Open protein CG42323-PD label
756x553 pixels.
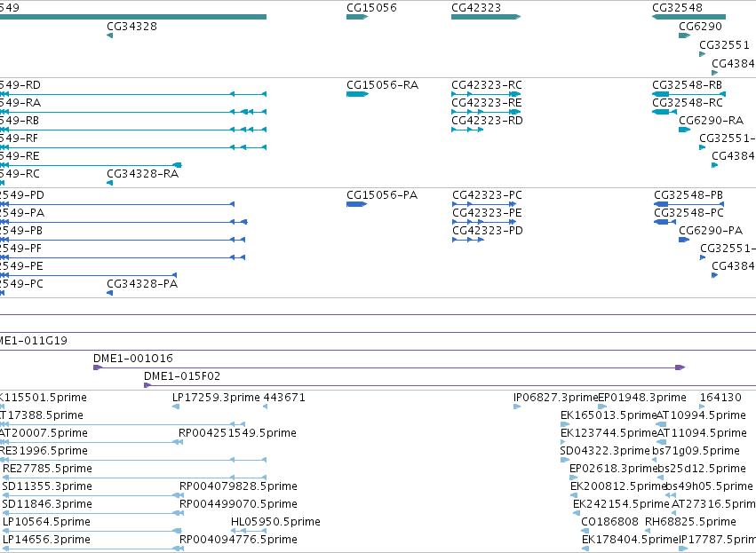coord(488,231)
